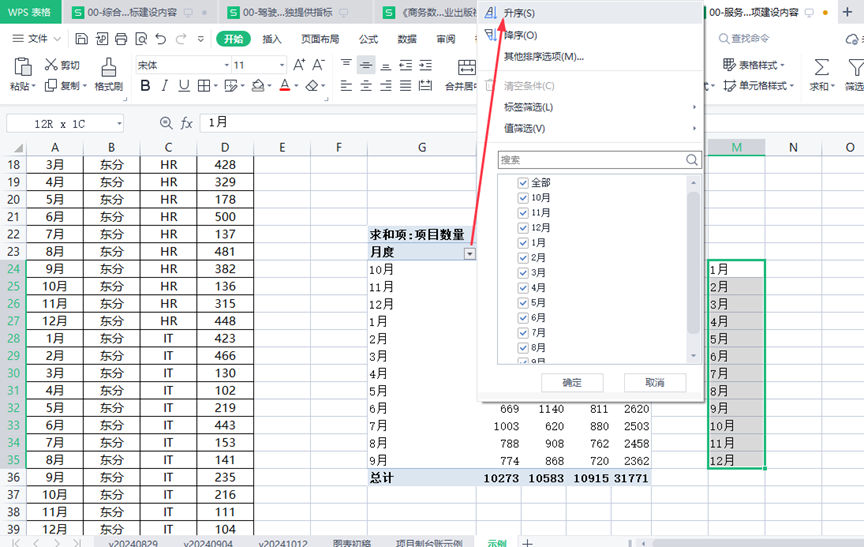Apply cell borders icon
The width and height of the screenshot is (864, 547).
204,85
